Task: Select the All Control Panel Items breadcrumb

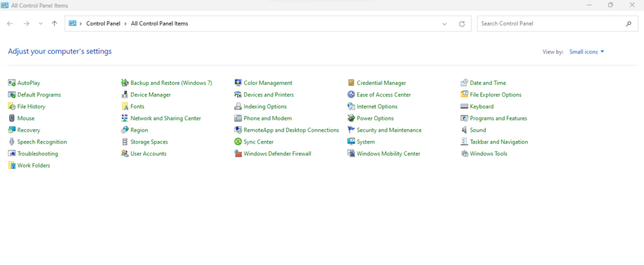Action: [x=159, y=24]
